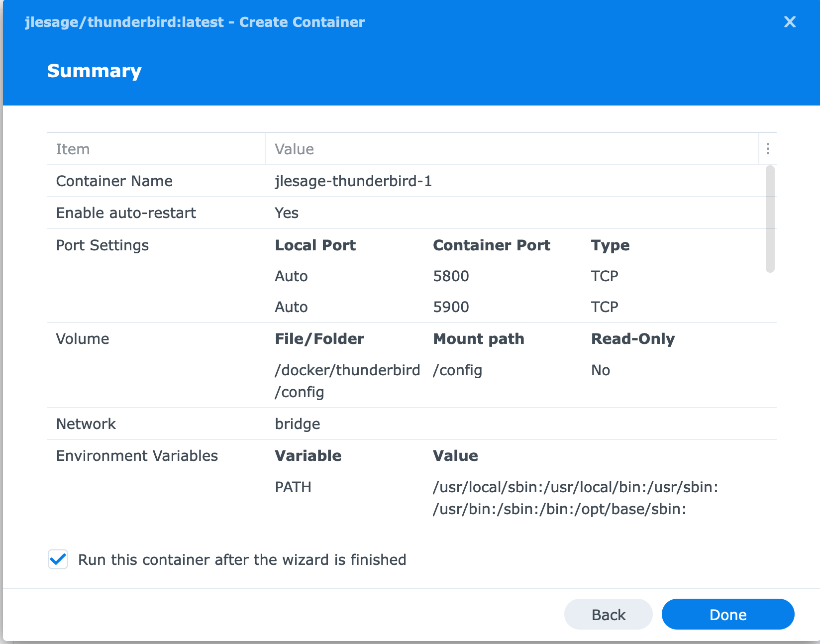Click the Read-Only column heading

click(x=633, y=339)
